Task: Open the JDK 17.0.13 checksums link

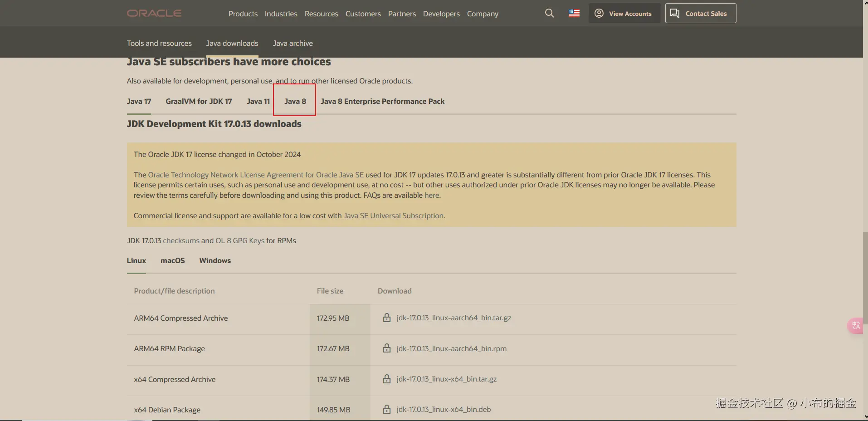Action: pyautogui.click(x=181, y=240)
